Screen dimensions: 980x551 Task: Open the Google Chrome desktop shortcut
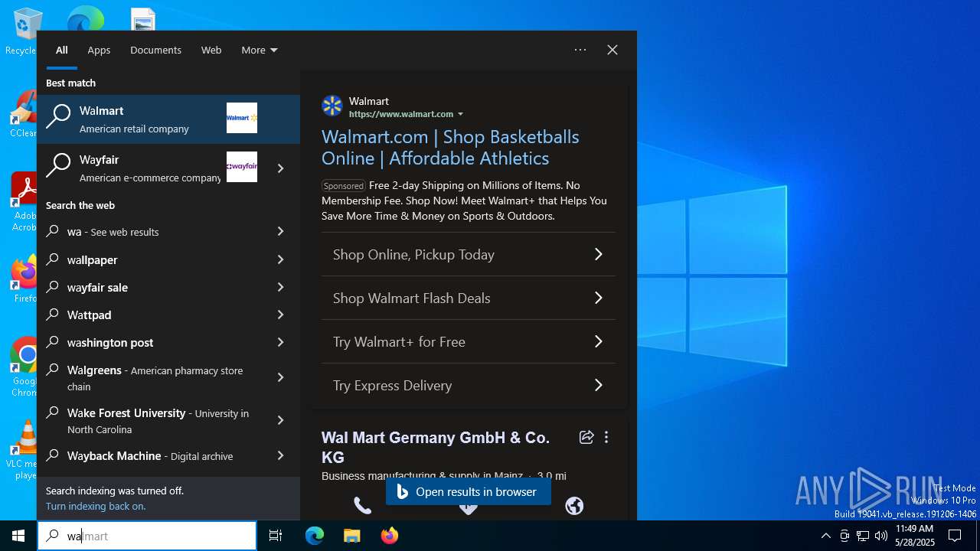coord(23,366)
